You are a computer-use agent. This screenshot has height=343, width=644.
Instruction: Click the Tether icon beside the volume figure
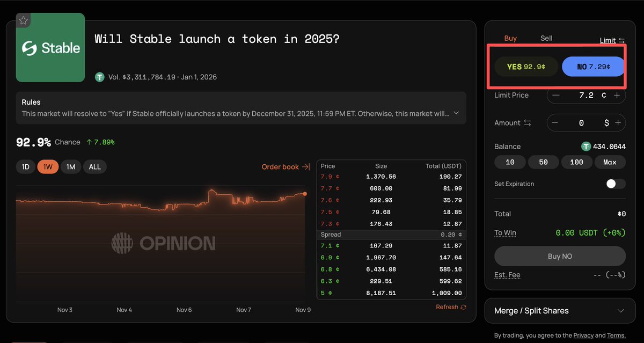[99, 77]
